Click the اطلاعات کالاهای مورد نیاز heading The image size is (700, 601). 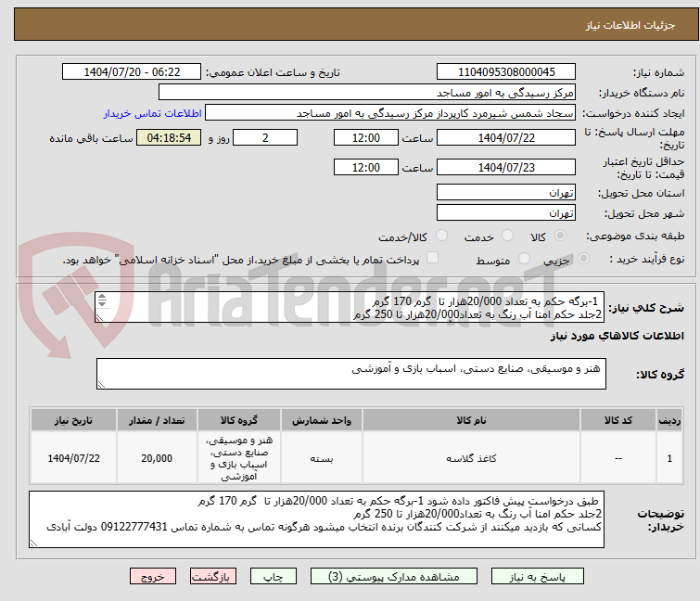[617, 336]
